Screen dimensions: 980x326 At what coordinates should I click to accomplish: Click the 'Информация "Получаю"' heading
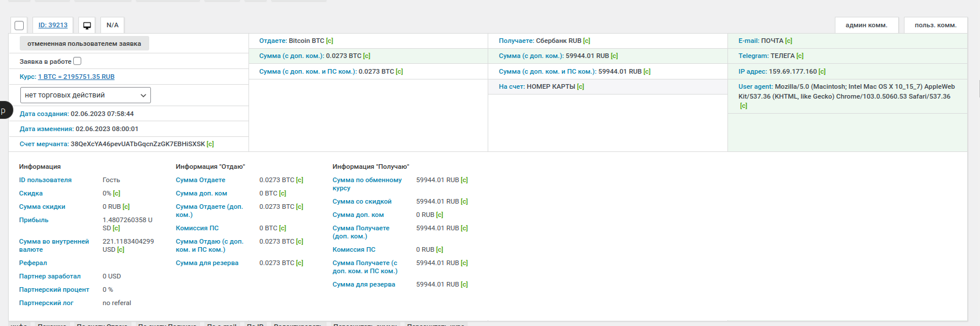(370, 166)
